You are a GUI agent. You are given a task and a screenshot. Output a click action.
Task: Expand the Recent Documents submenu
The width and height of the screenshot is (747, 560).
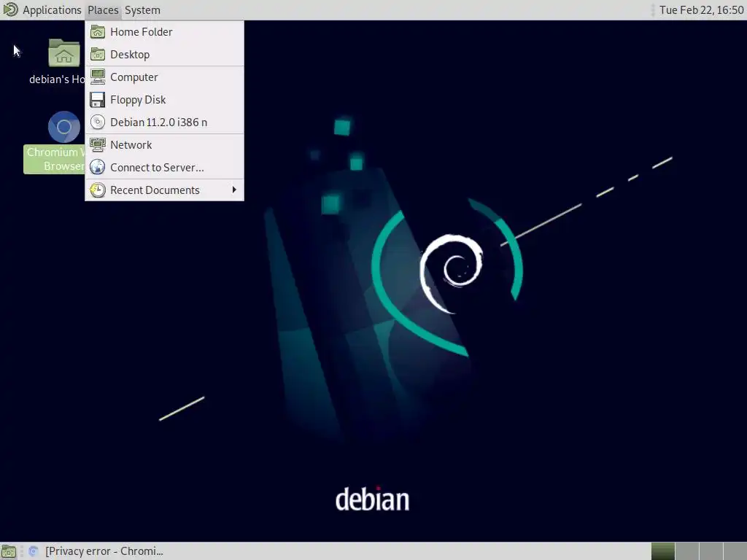(164, 190)
